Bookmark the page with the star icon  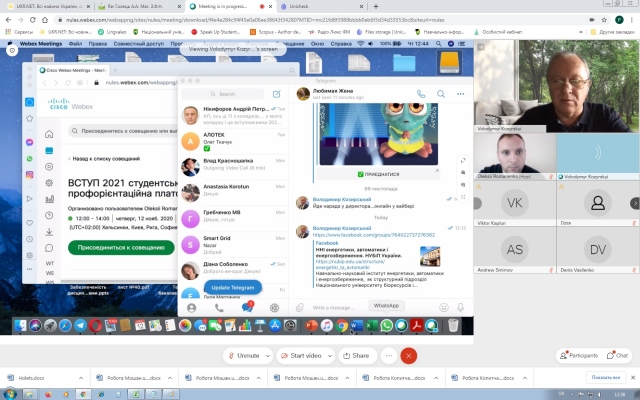pyautogui.click(x=604, y=20)
